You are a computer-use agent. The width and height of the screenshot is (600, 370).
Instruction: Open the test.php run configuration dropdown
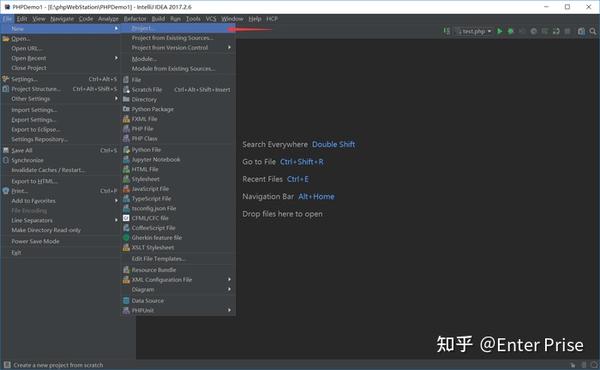click(473, 31)
